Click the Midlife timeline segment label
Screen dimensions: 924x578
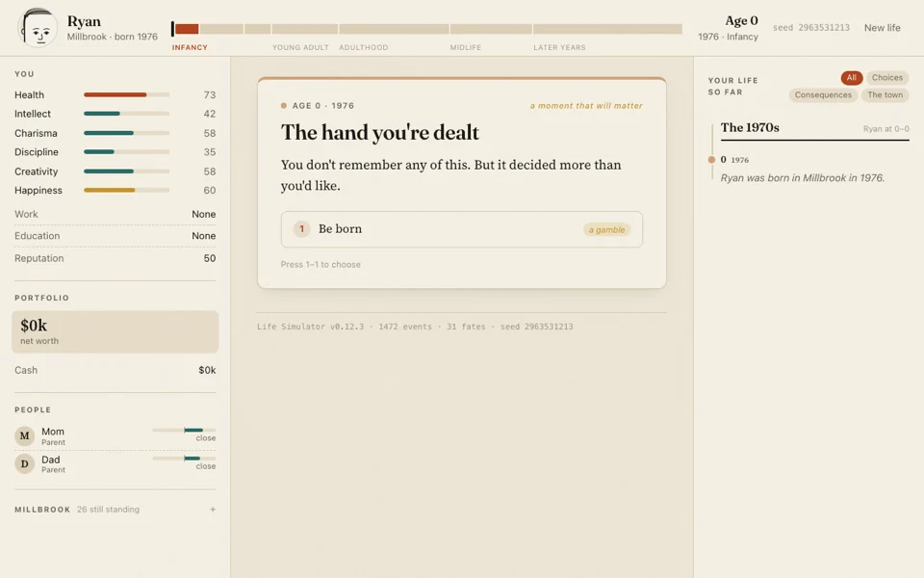465,47
